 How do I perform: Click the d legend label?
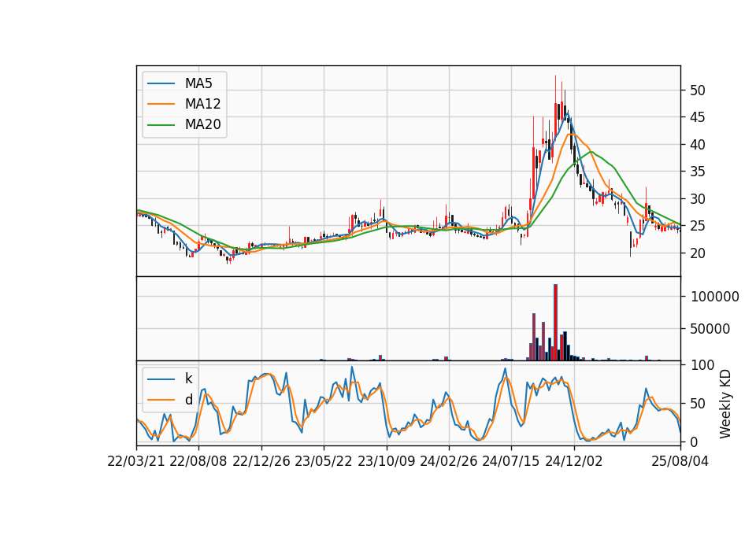tap(189, 400)
